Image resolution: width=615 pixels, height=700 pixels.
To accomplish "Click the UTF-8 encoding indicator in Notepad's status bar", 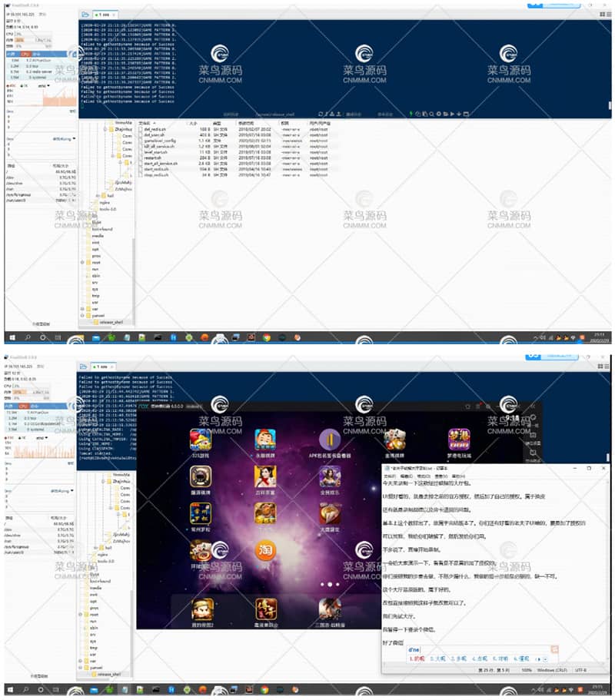I will pos(581,670).
